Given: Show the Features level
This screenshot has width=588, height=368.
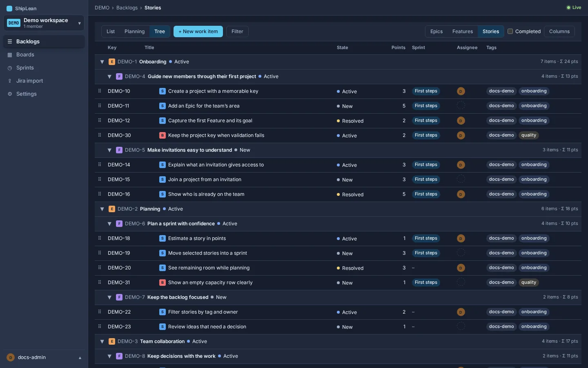Looking at the screenshot, I should (463, 31).
